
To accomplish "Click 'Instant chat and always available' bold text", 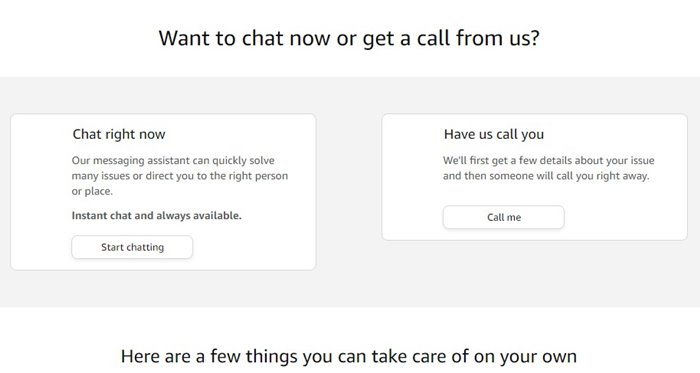I will [157, 216].
